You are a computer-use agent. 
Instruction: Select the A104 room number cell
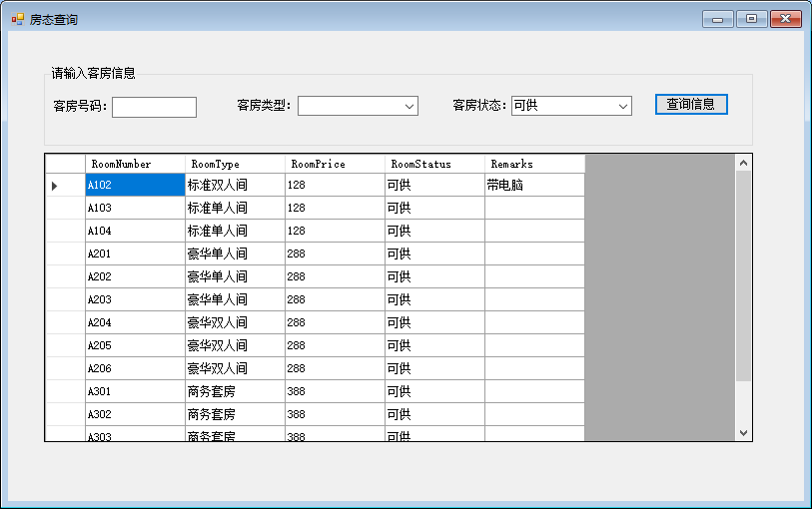pos(135,231)
